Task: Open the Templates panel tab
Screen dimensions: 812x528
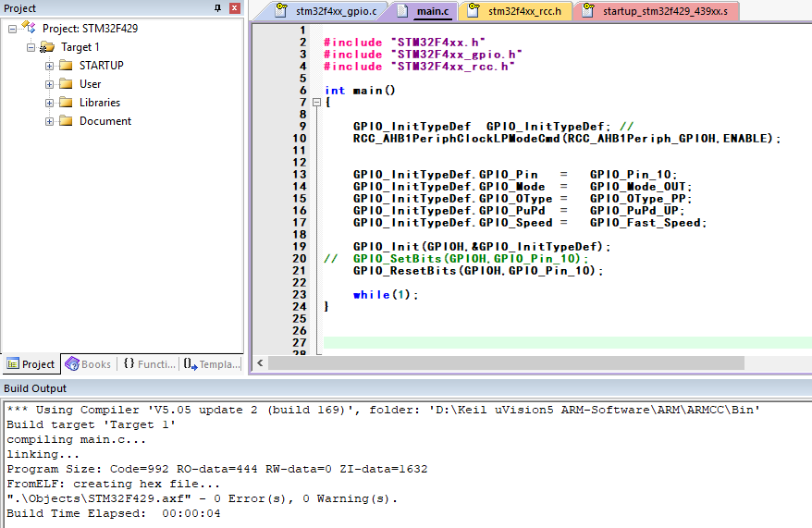Action: 211,364
